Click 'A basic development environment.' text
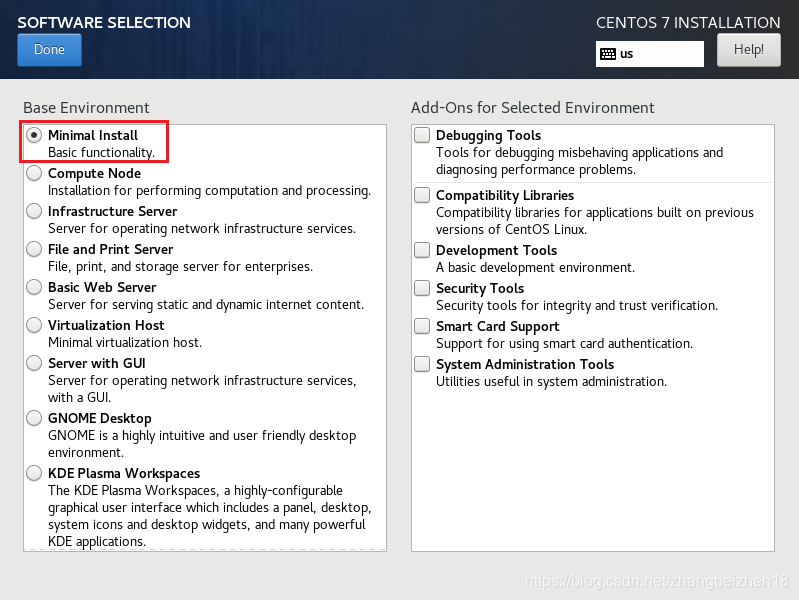Screen dimensions: 799x600 [536, 268]
